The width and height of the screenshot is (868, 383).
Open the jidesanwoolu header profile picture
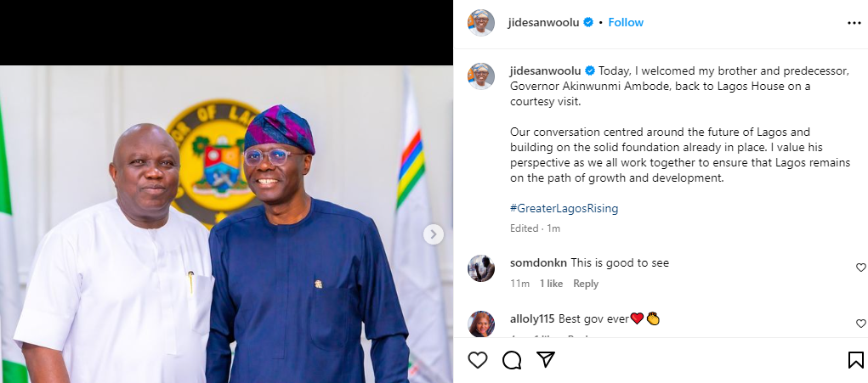(x=481, y=23)
